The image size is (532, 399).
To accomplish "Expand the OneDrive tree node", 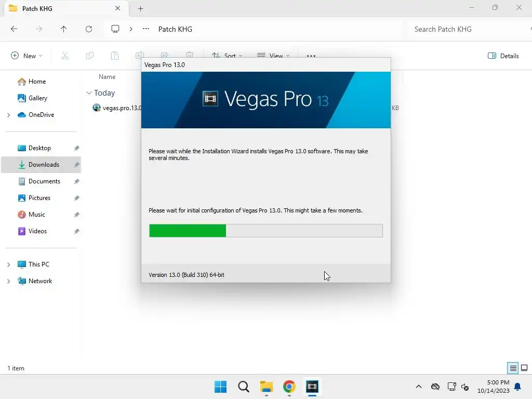I will (x=9, y=115).
